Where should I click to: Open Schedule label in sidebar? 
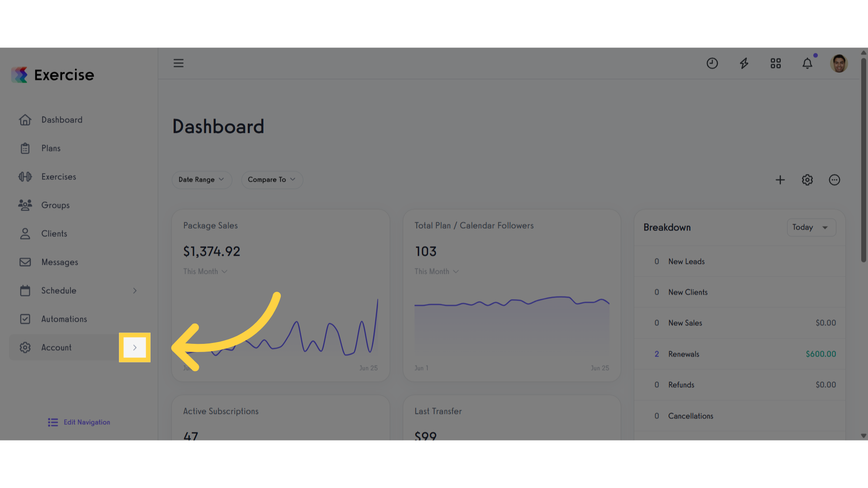point(59,291)
